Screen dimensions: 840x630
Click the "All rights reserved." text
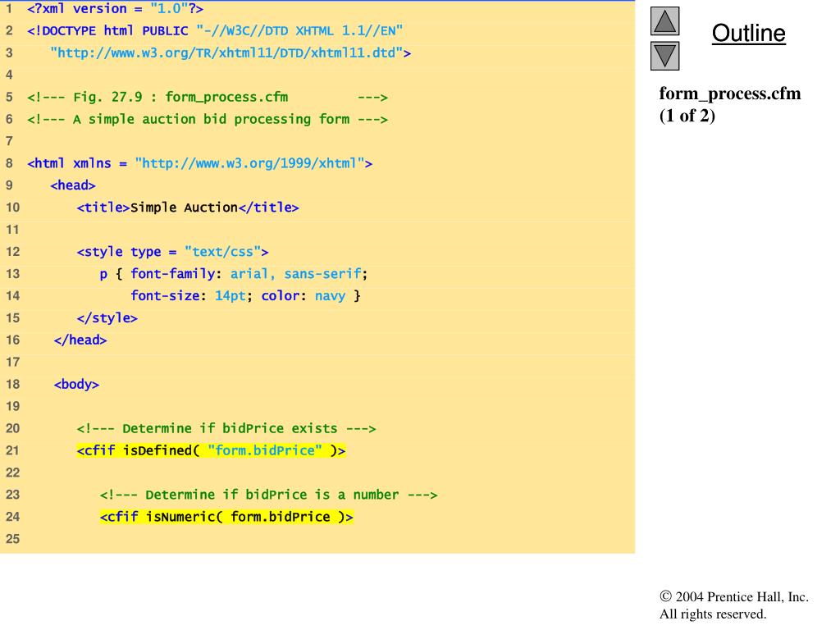713,614
